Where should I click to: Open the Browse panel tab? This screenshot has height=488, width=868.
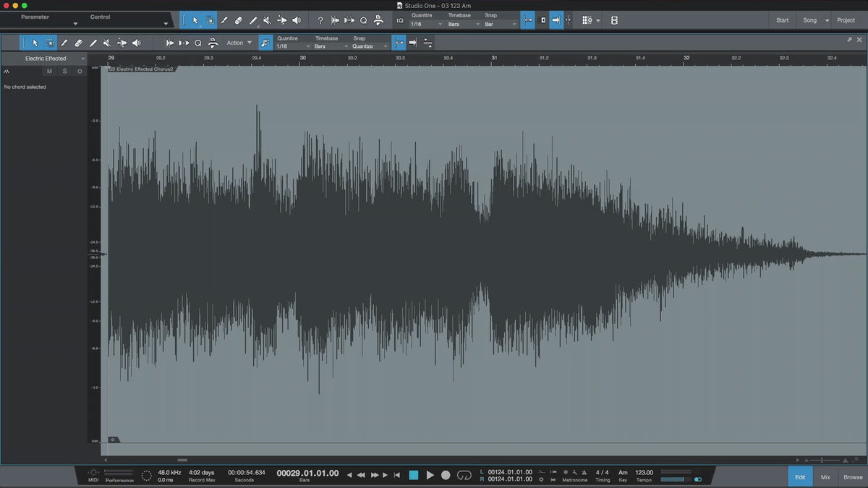[853, 477]
